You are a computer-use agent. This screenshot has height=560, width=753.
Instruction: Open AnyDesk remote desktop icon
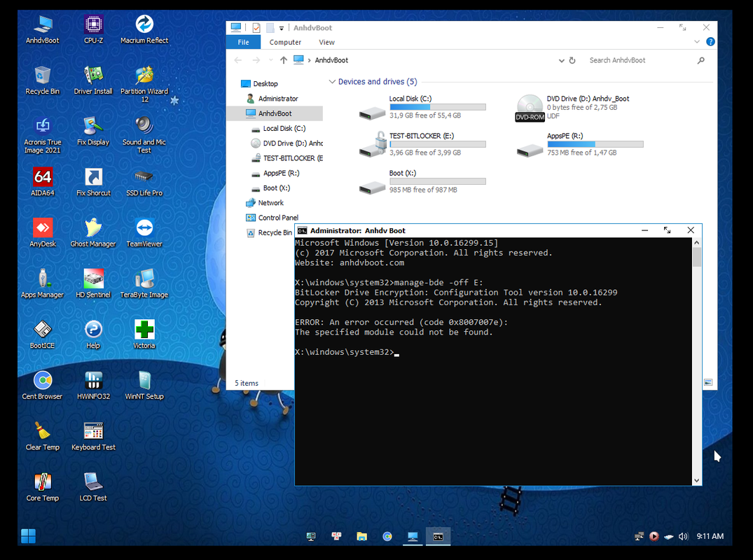42,233
